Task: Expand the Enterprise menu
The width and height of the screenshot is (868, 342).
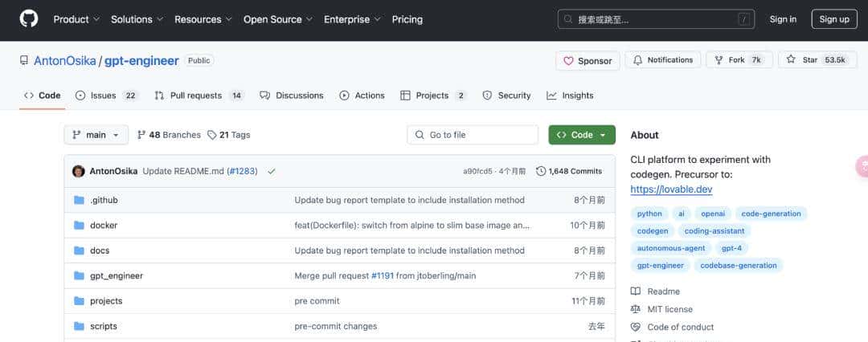Action: 352,19
